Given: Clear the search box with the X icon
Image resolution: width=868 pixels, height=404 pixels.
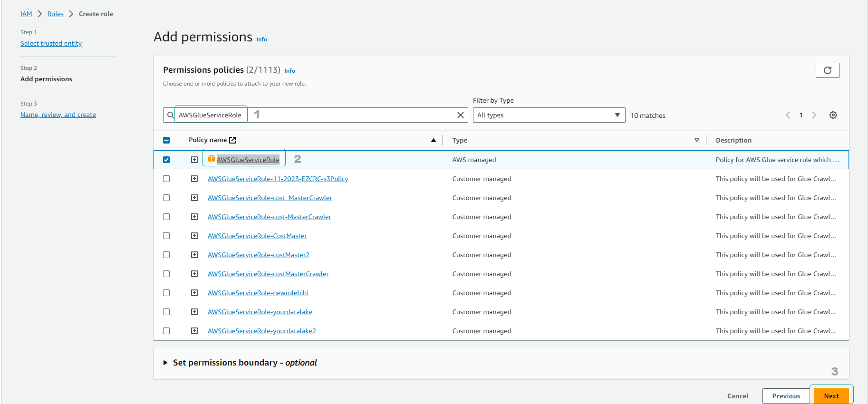Looking at the screenshot, I should [460, 115].
